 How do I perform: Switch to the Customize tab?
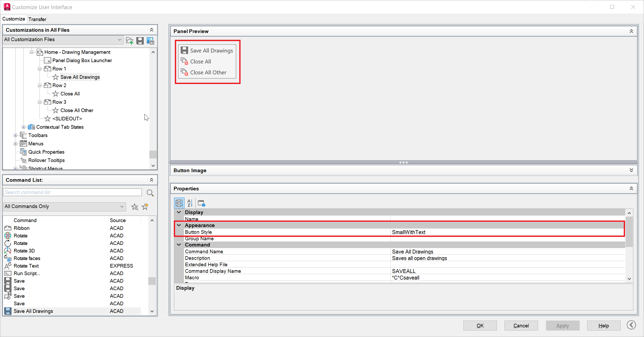pos(14,19)
